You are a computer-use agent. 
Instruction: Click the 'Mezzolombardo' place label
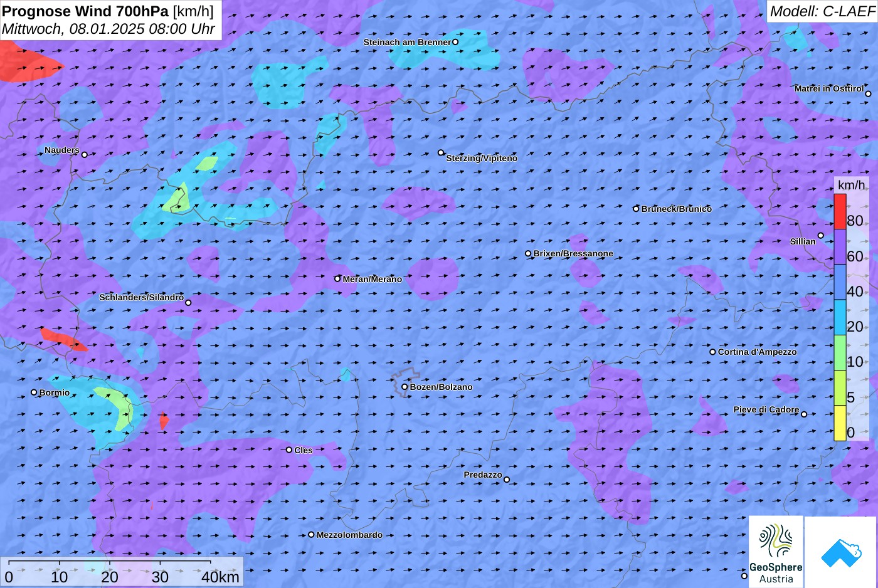pyautogui.click(x=349, y=535)
